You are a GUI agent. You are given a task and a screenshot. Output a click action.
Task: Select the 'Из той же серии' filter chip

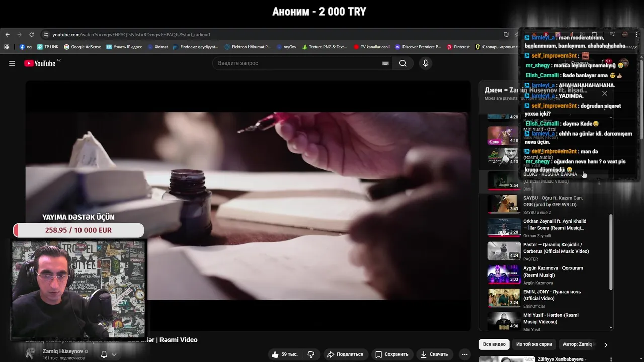coord(534,344)
